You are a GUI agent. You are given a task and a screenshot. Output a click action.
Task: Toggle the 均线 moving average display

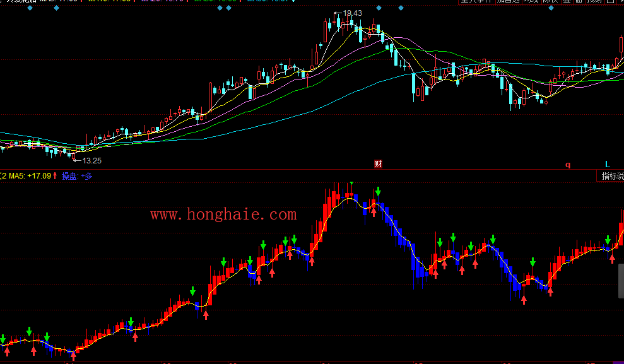coord(532,2)
